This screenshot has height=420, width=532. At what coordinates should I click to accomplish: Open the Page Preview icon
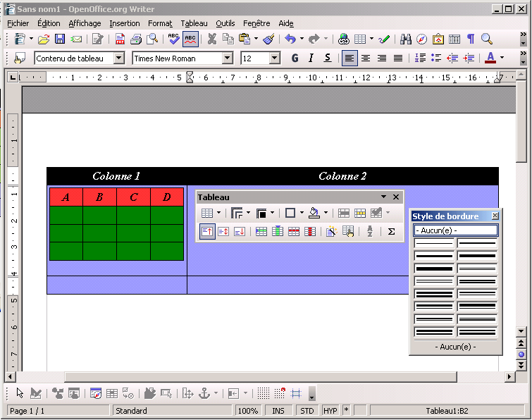(152, 39)
